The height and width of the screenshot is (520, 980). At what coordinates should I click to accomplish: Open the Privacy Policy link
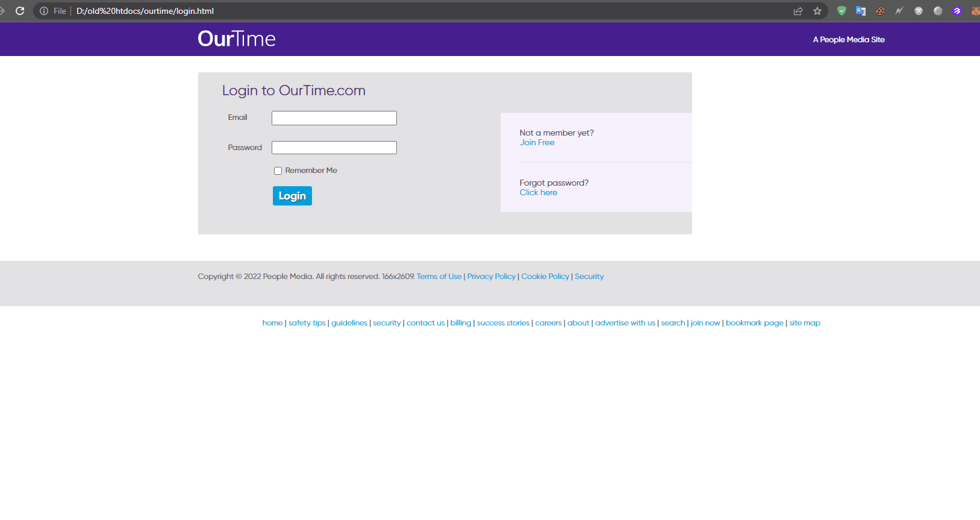[492, 277]
